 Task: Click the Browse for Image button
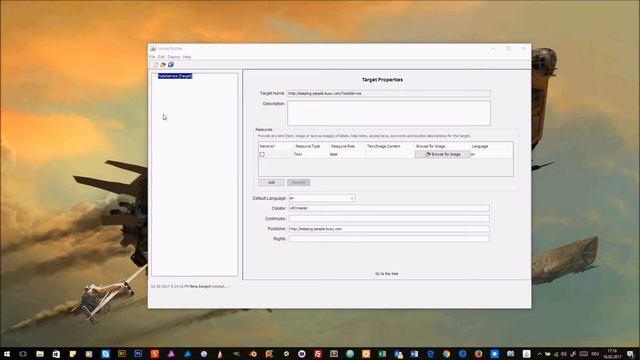tap(443, 154)
